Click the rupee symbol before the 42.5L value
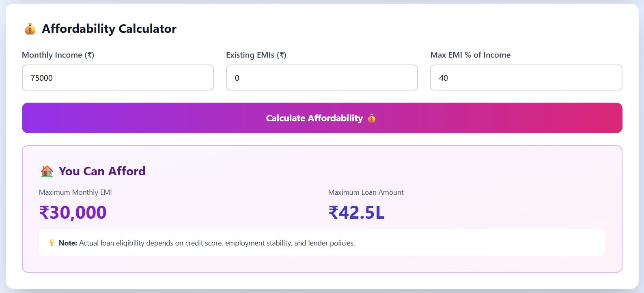Viewport: 644px width, 293px height. click(x=335, y=212)
